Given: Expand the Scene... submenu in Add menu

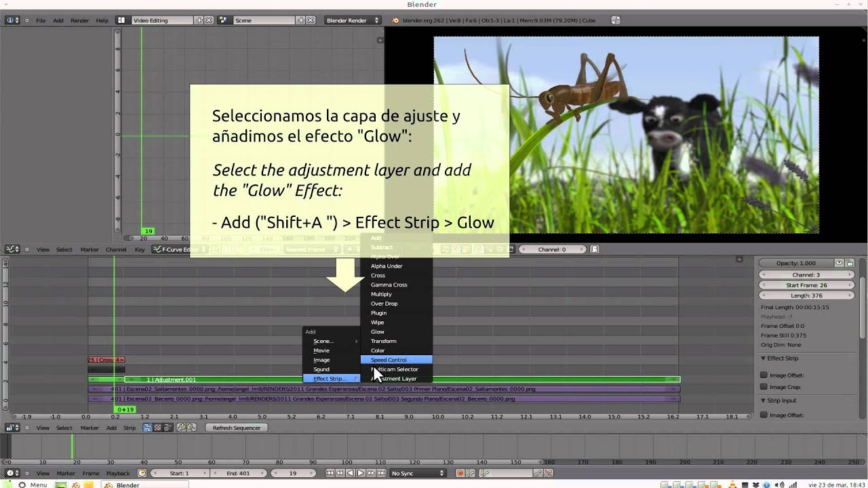Looking at the screenshot, I should coord(331,341).
